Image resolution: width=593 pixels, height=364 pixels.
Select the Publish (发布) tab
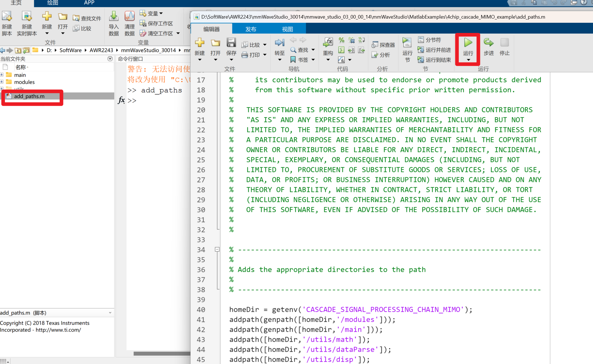click(x=251, y=29)
